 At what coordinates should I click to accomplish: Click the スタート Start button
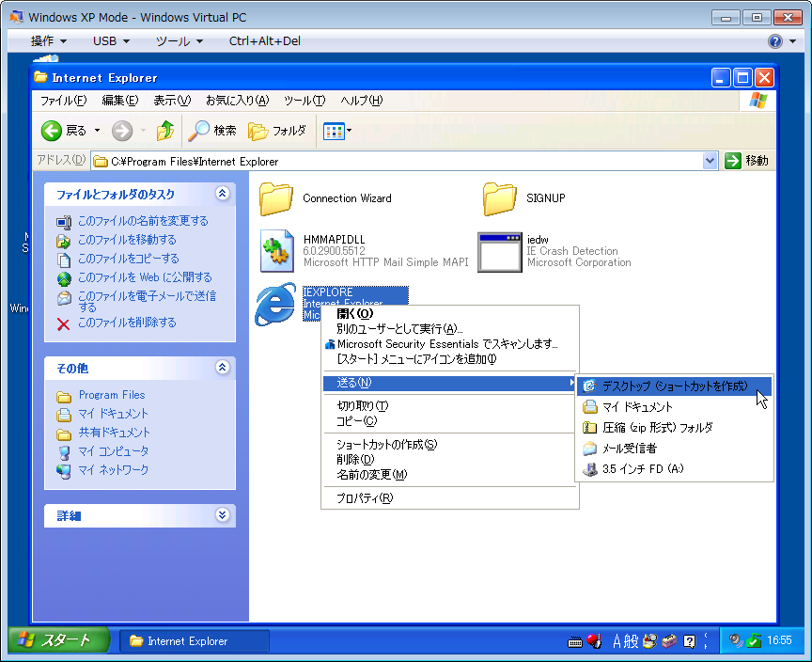coord(58,640)
